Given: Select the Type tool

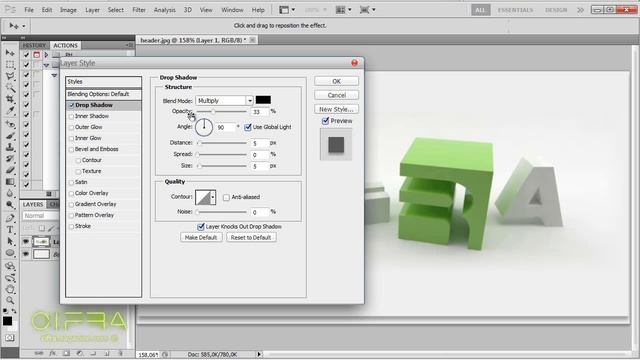Looking at the screenshot, I should click(x=10, y=229).
